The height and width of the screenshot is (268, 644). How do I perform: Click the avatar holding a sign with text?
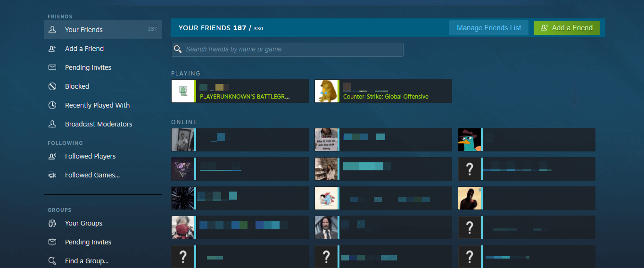pos(326,140)
